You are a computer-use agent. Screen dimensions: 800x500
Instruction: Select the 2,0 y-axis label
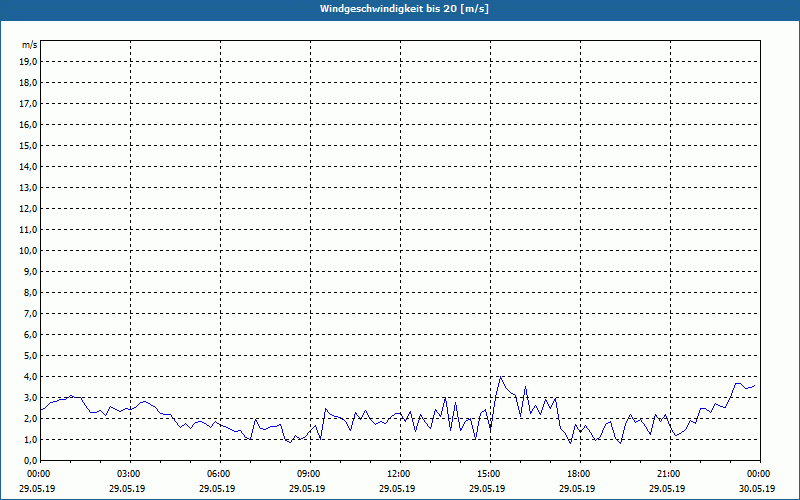pos(31,418)
